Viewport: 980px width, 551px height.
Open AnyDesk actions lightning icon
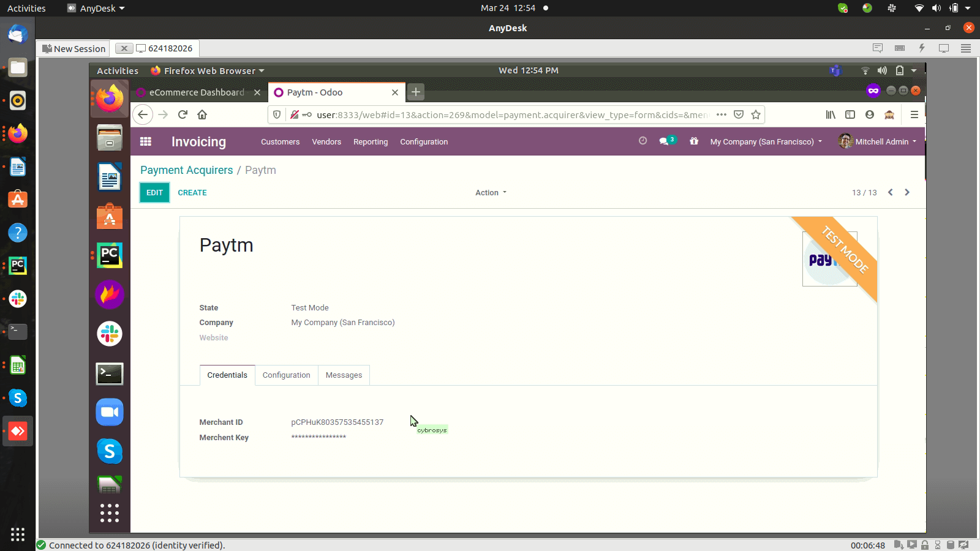922,48
